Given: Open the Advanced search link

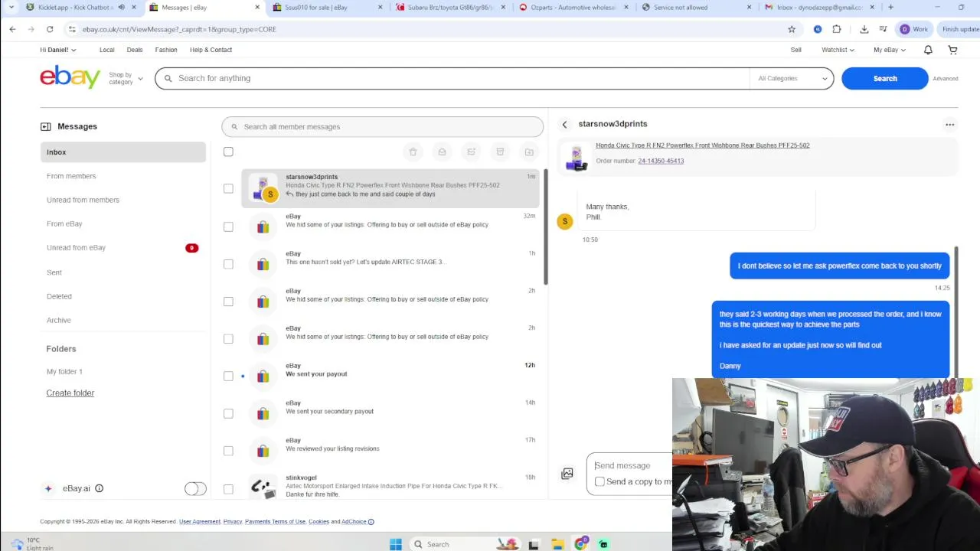Looking at the screenshot, I should (946, 78).
